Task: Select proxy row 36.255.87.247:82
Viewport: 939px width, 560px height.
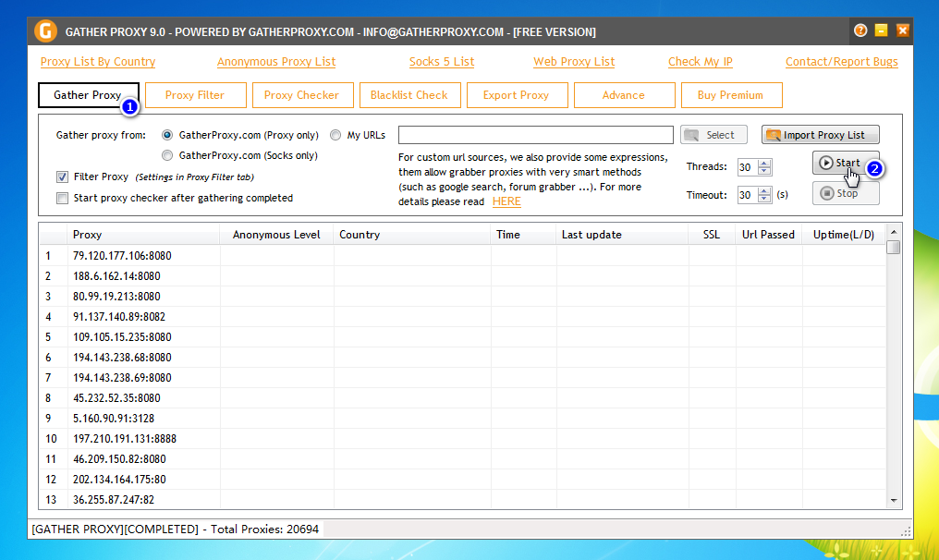Action: 462,500
